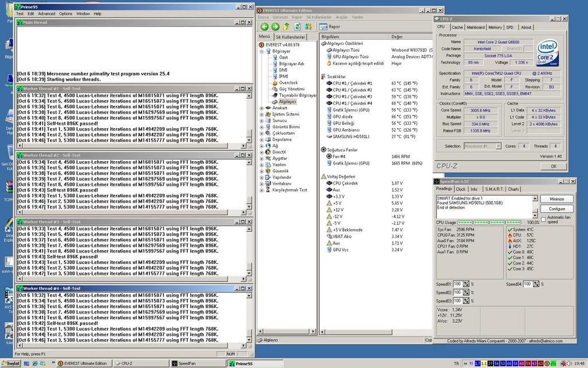Click the Başlat start button
This screenshot has height=368, width=588.
pos(11,363)
